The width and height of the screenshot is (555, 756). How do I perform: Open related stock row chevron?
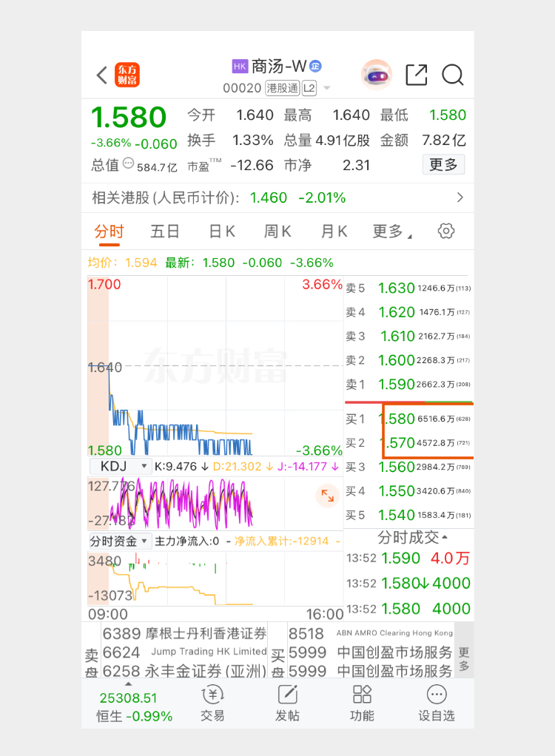tap(460, 198)
